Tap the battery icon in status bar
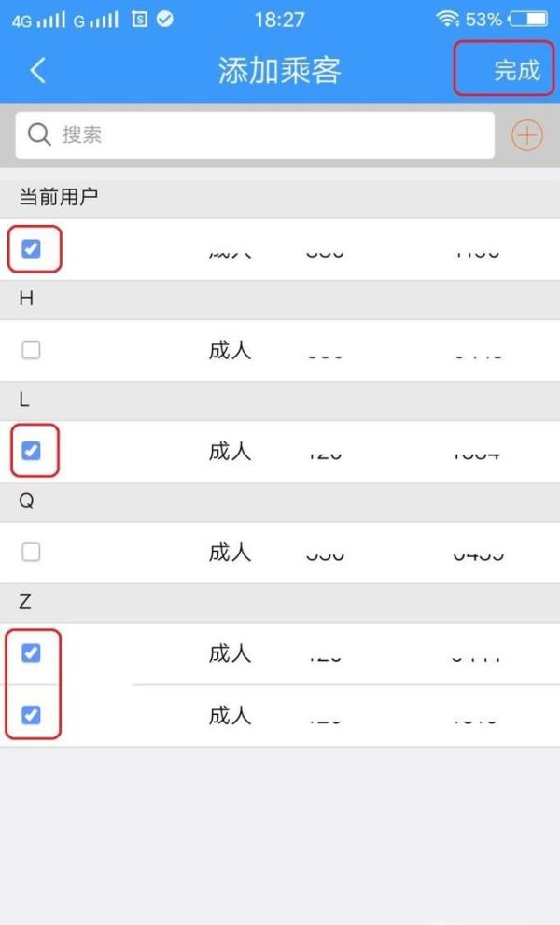 pos(529,19)
